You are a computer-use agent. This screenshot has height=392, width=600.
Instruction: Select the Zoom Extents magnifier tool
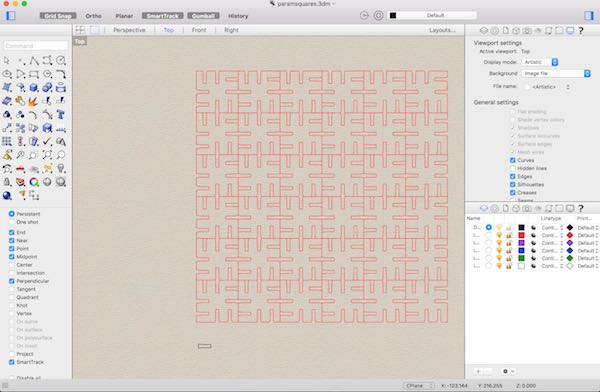47,155
